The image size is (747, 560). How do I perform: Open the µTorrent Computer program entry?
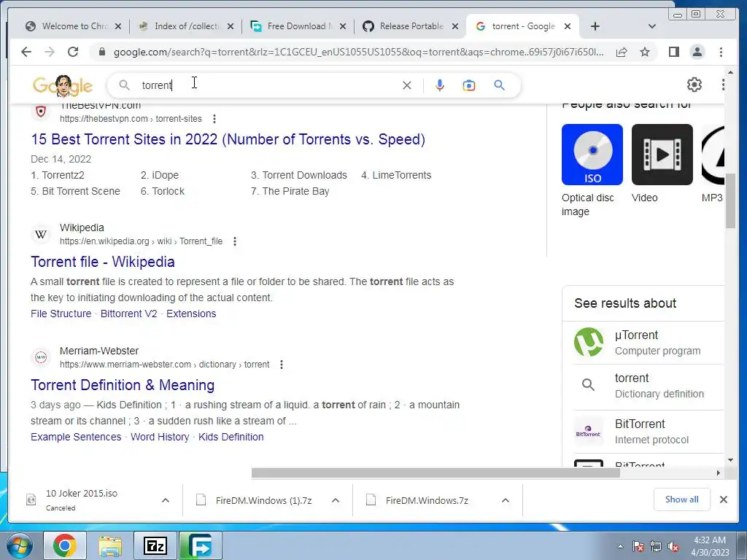tap(648, 343)
